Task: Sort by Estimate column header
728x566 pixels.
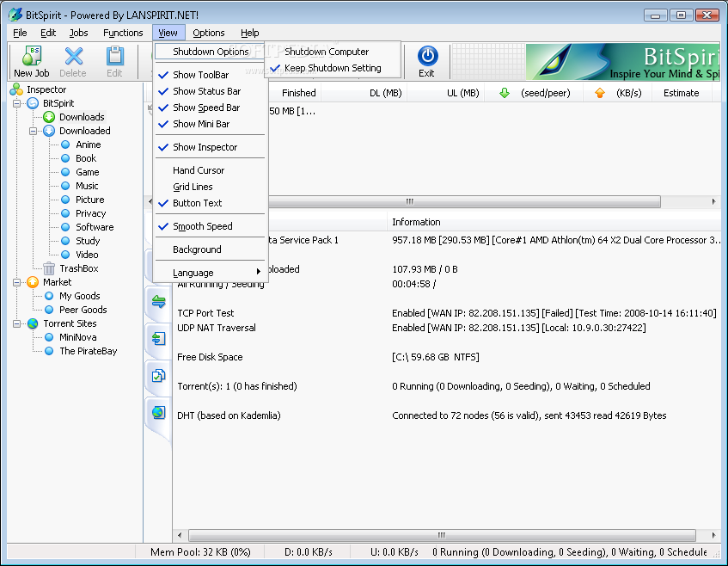Action: click(681, 93)
